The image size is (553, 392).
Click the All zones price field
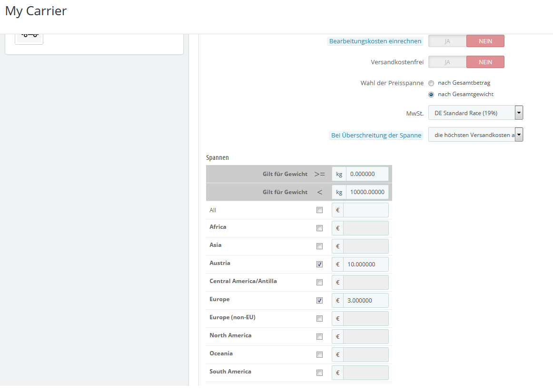(365, 210)
